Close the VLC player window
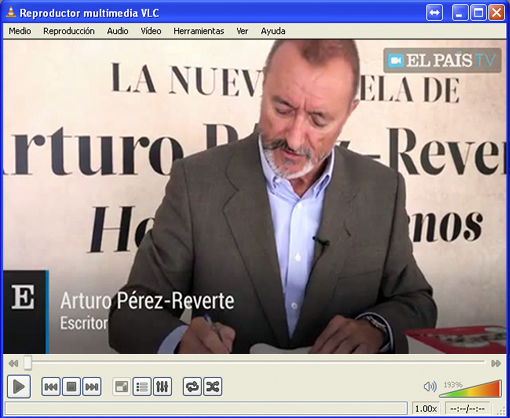The image size is (510, 418). (497, 13)
